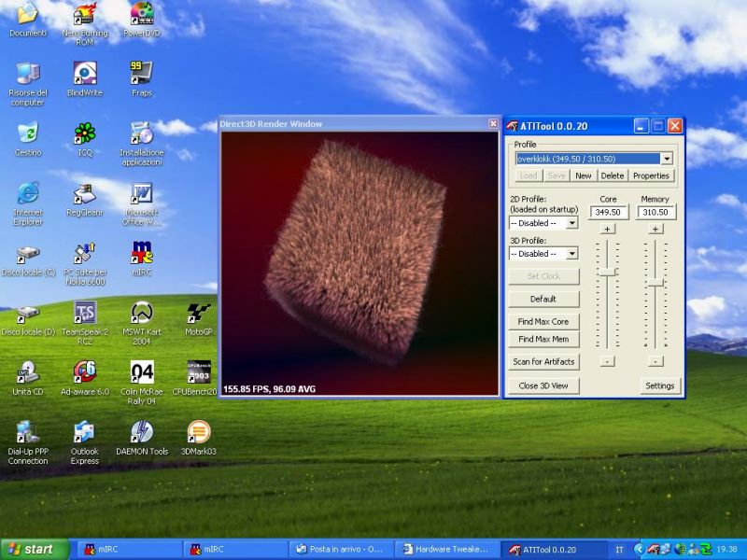The image size is (747, 560).
Task: Expand the overklokk profile dropdown
Action: pos(667,159)
